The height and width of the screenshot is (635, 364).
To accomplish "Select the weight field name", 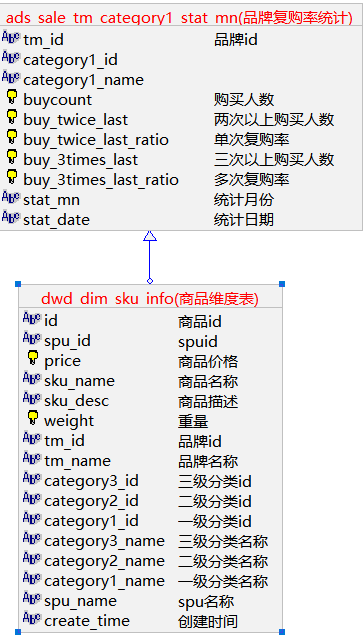I will (x=69, y=420).
